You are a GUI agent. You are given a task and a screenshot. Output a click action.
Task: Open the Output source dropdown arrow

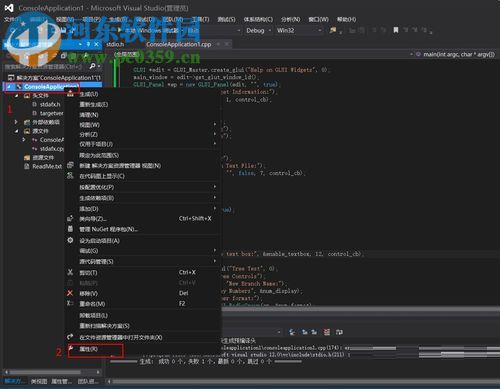click(279, 332)
